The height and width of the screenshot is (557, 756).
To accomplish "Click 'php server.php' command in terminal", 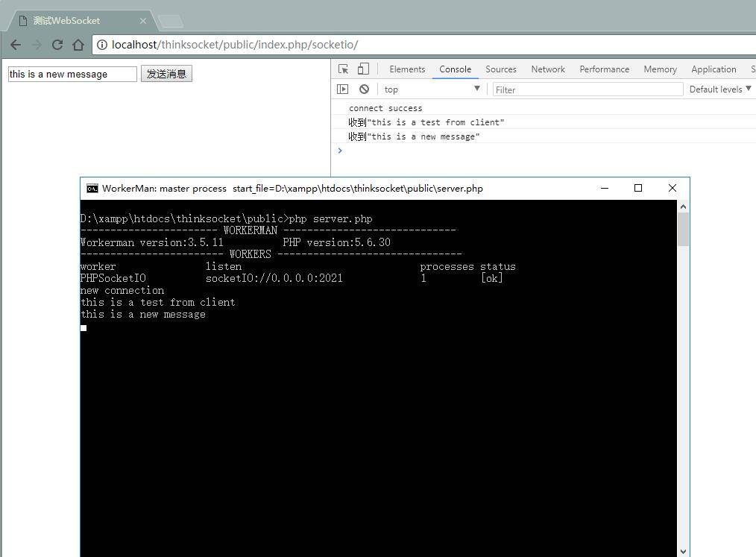I will point(331,219).
